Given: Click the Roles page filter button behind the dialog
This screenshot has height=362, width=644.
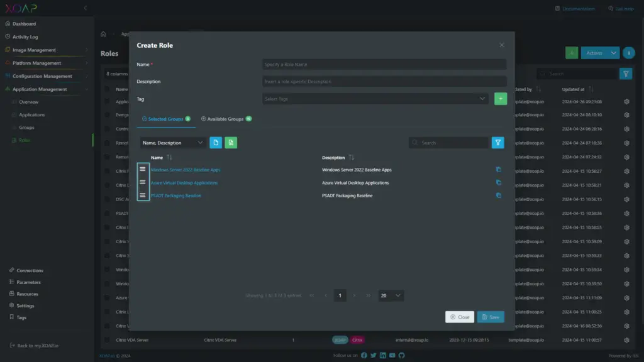Looking at the screenshot, I should [626, 74].
